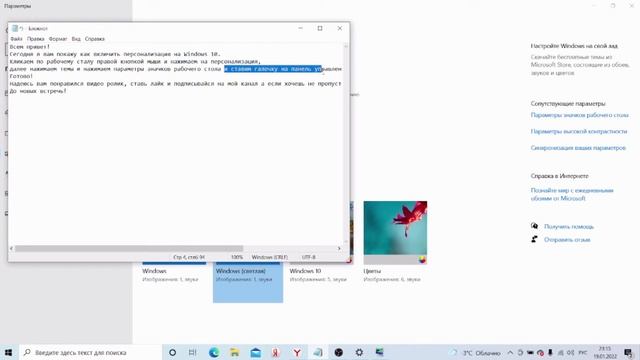Image resolution: width=640 pixels, height=360 pixels.
Task: Open File Explorer from the taskbar
Action: coord(234,352)
